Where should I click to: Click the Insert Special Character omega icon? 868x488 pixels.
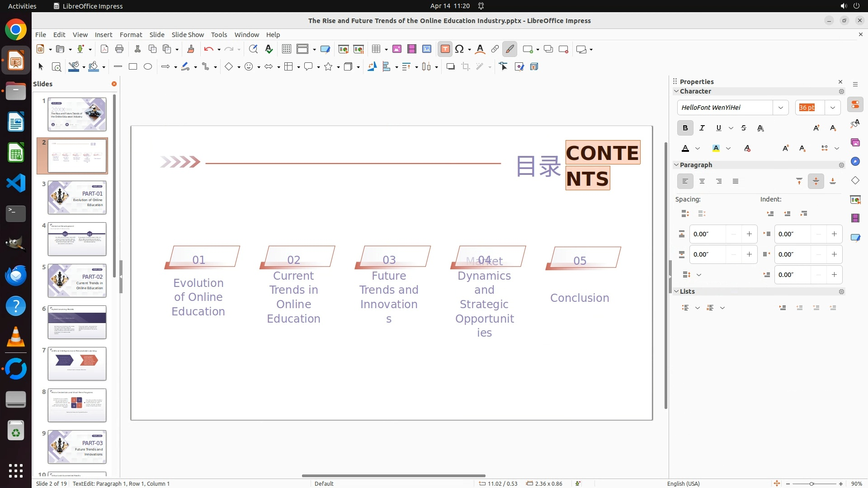tap(459, 49)
